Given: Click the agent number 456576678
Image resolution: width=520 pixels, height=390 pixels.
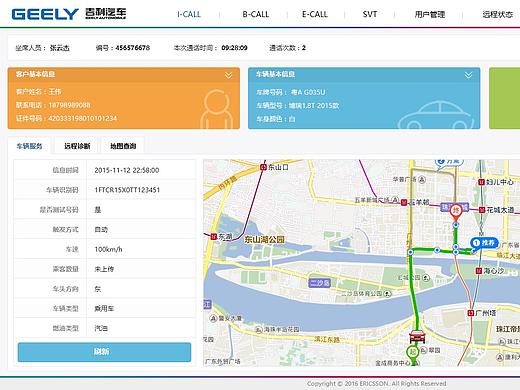Looking at the screenshot, I should tap(133, 48).
